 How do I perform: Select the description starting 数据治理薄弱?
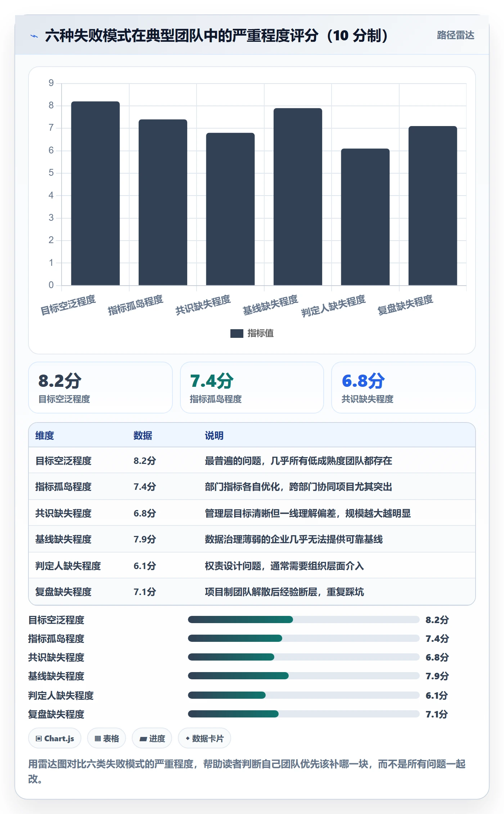tap(294, 539)
